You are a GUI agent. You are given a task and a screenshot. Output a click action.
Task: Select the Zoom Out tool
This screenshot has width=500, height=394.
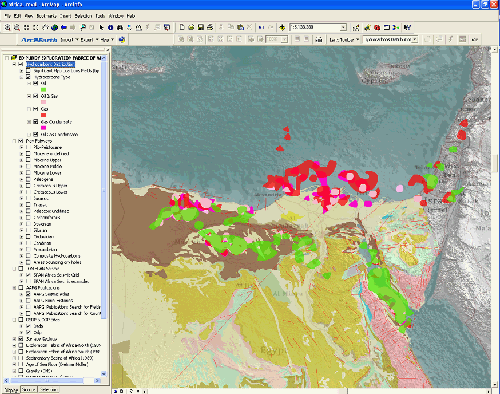tap(17, 28)
